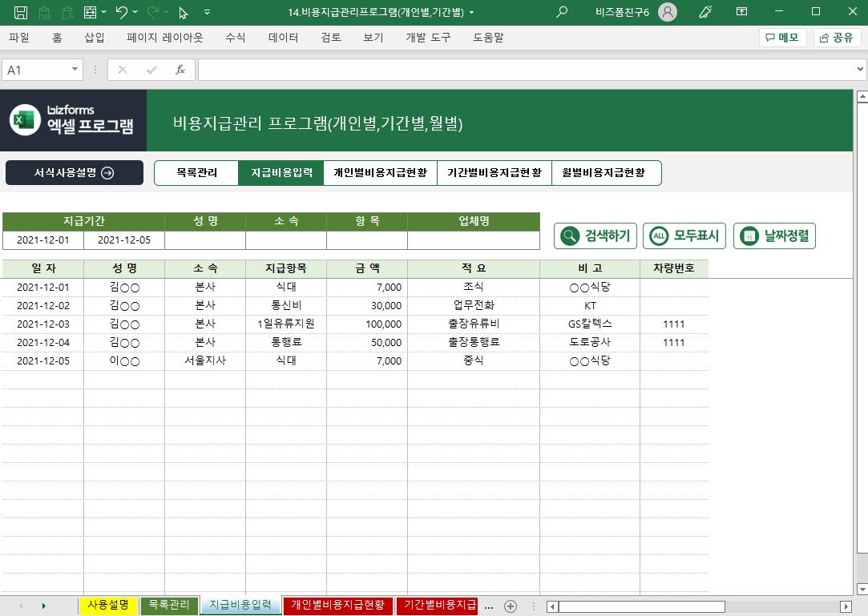Click the ribbon display options icon
This screenshot has height=616, width=868.
742,12
